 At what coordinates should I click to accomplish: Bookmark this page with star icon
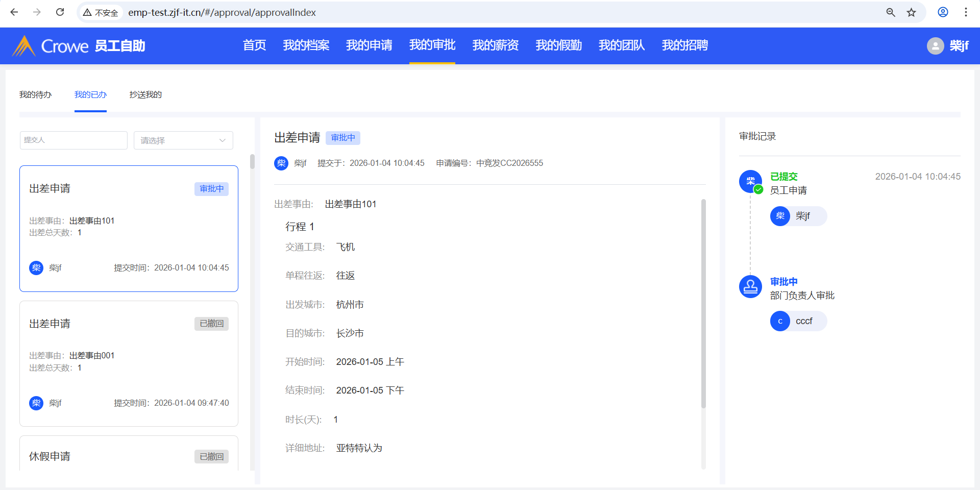tap(911, 12)
